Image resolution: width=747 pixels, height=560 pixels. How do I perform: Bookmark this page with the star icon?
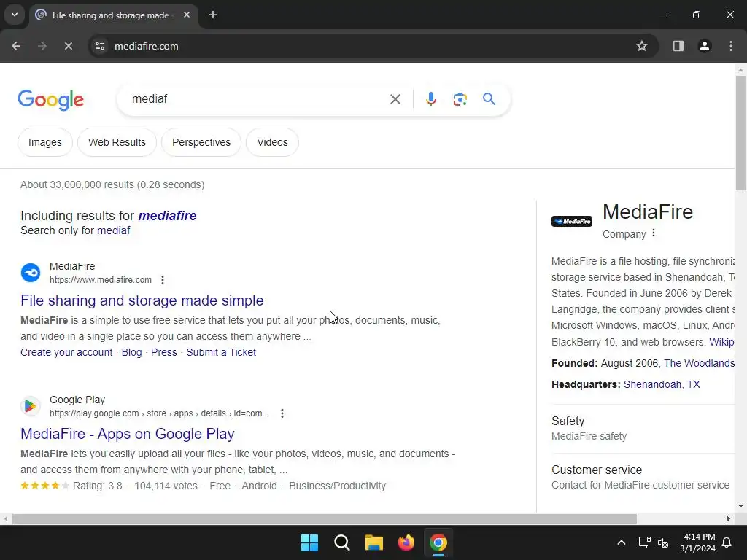coord(642,46)
